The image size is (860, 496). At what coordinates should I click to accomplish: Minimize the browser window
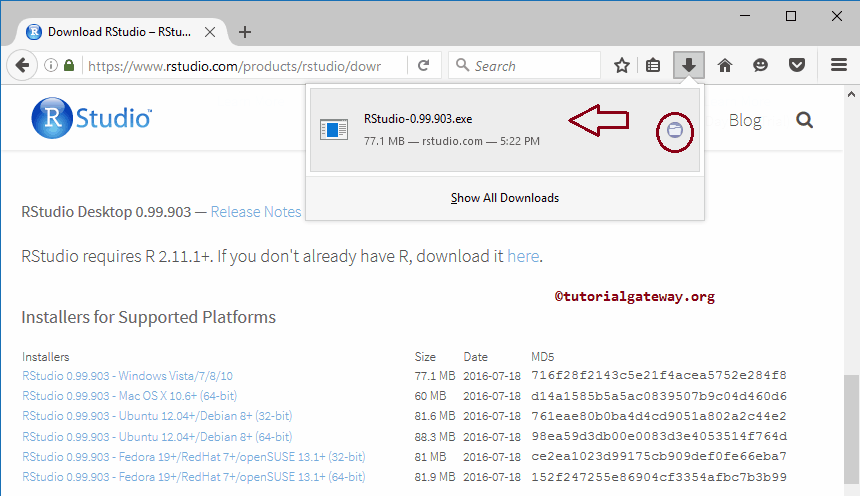tap(745, 16)
